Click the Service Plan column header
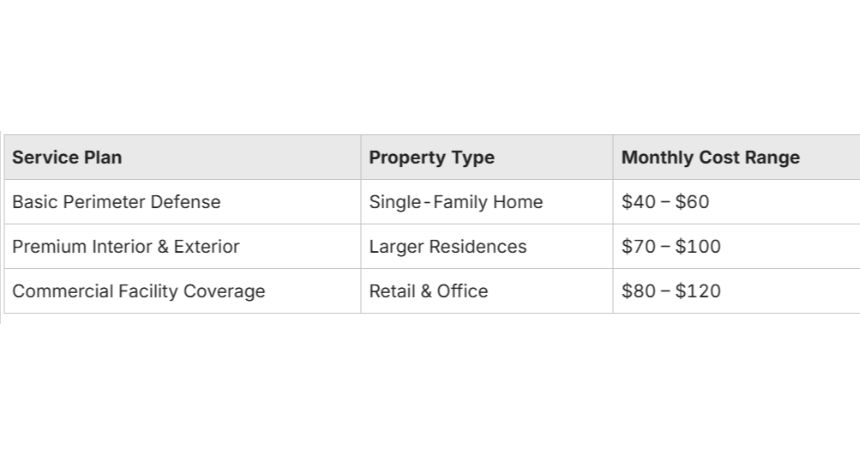This screenshot has width=860, height=450. [182, 157]
